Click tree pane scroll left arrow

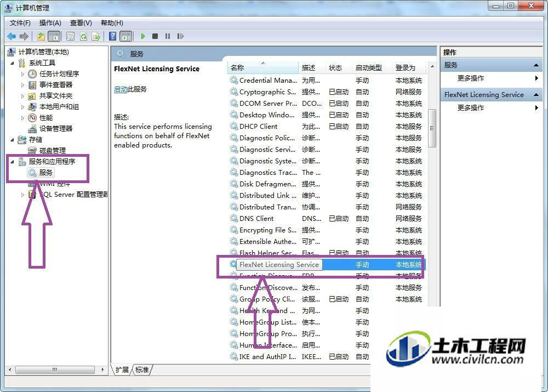click(10, 370)
